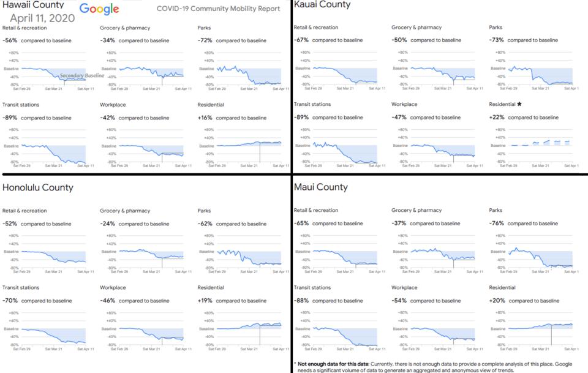The width and height of the screenshot is (588, 373).
Task: Open Kauai County Retail & recreation chart
Action: pyautogui.click(x=345, y=72)
